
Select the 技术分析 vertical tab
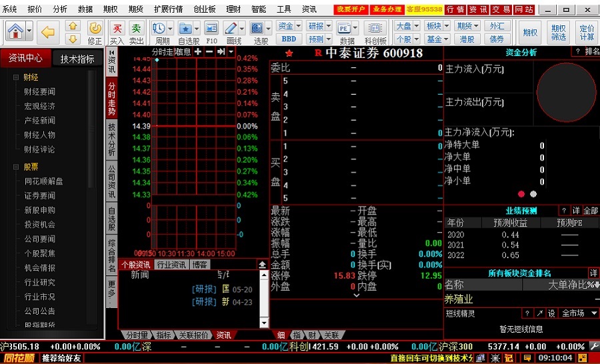[112, 139]
